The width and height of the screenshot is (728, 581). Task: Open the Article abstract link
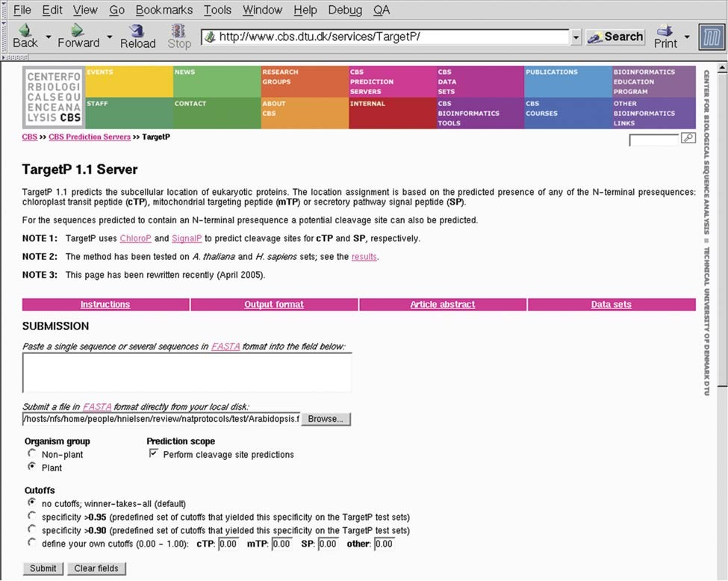[443, 305]
